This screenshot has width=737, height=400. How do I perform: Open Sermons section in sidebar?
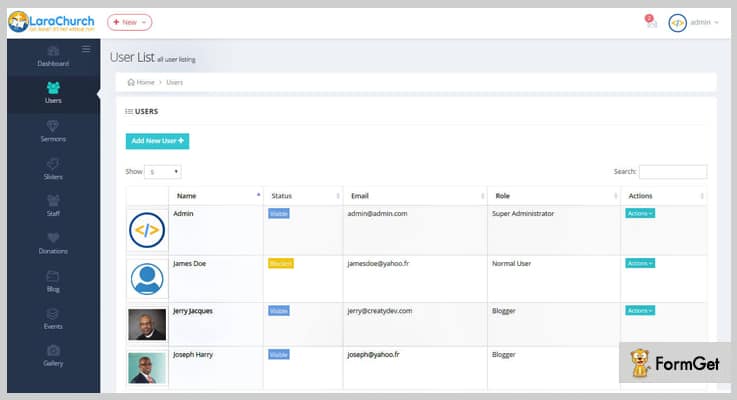pos(53,131)
